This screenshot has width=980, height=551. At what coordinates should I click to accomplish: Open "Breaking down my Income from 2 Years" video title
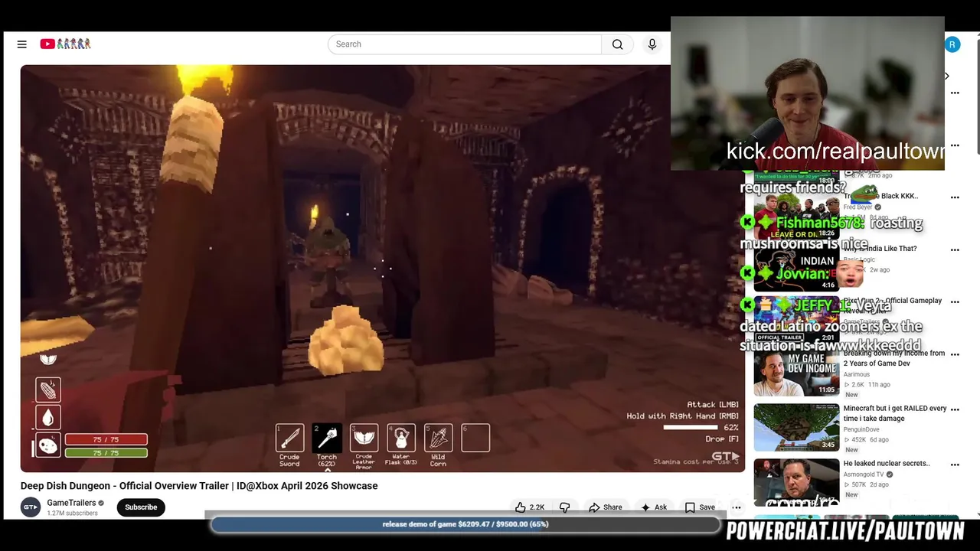(x=894, y=358)
